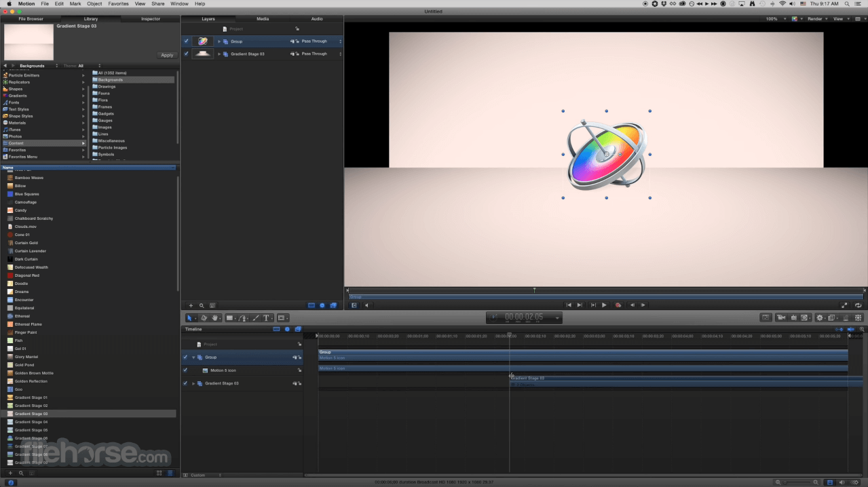Click the add camera icon in toolbar
This screenshot has width=868, height=487.
pyautogui.click(x=781, y=317)
